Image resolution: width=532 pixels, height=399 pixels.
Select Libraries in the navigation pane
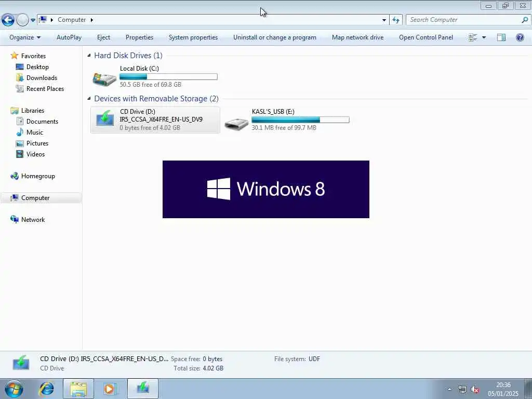click(33, 110)
